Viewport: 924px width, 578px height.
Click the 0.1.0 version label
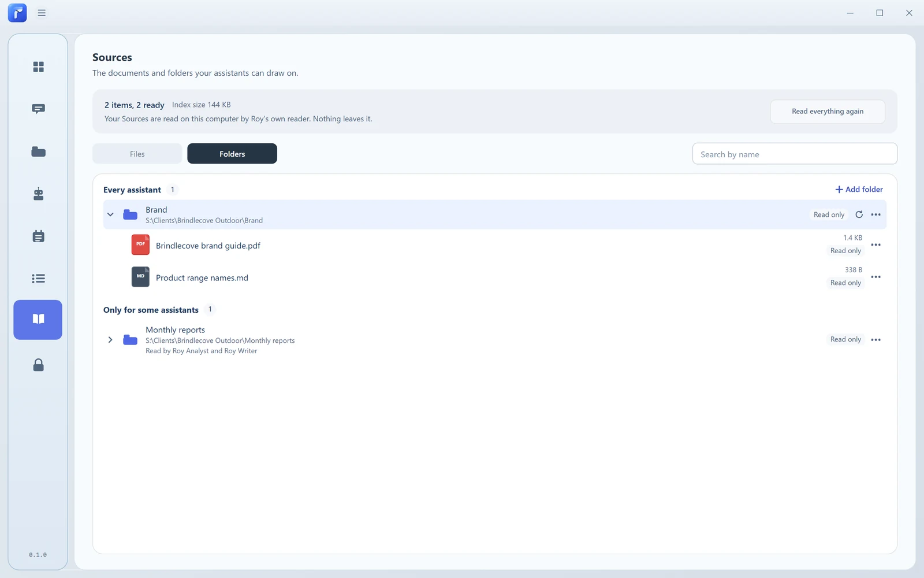coord(38,555)
